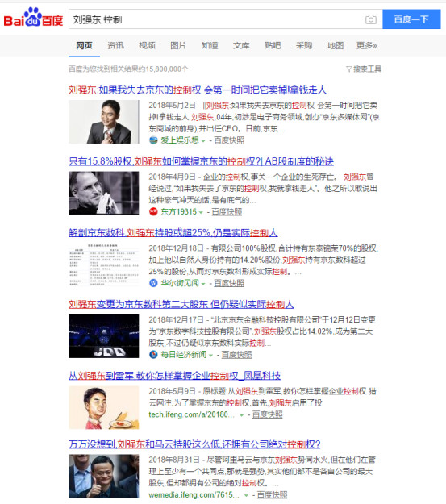Screen dimensions: 446x504
Task: Click 东方19315 source favicon
Action: click(x=153, y=211)
